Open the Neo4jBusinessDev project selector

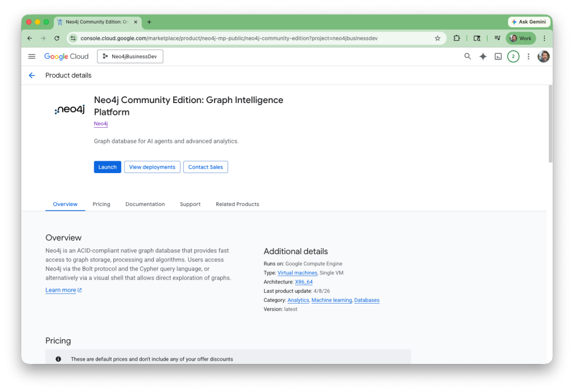tap(130, 57)
